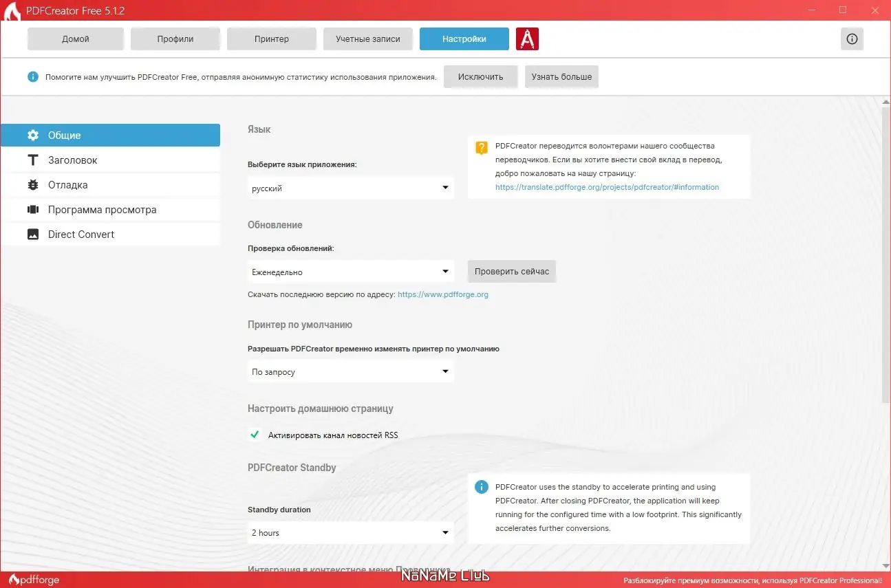Click the Исключить button

pos(481,76)
